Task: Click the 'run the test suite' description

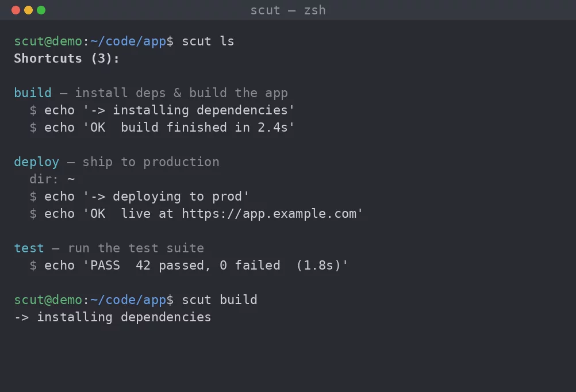Action: [136, 248]
